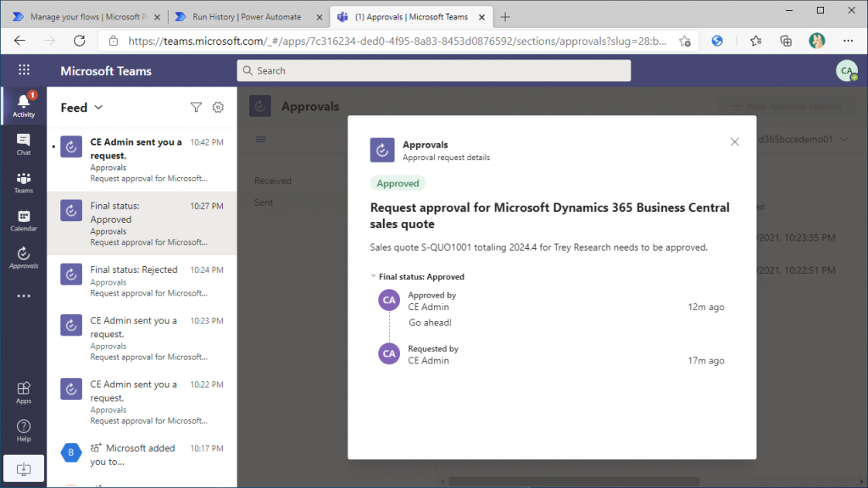Open 10:22 PM CE Admin request notification
868x488 pixels.
click(142, 402)
